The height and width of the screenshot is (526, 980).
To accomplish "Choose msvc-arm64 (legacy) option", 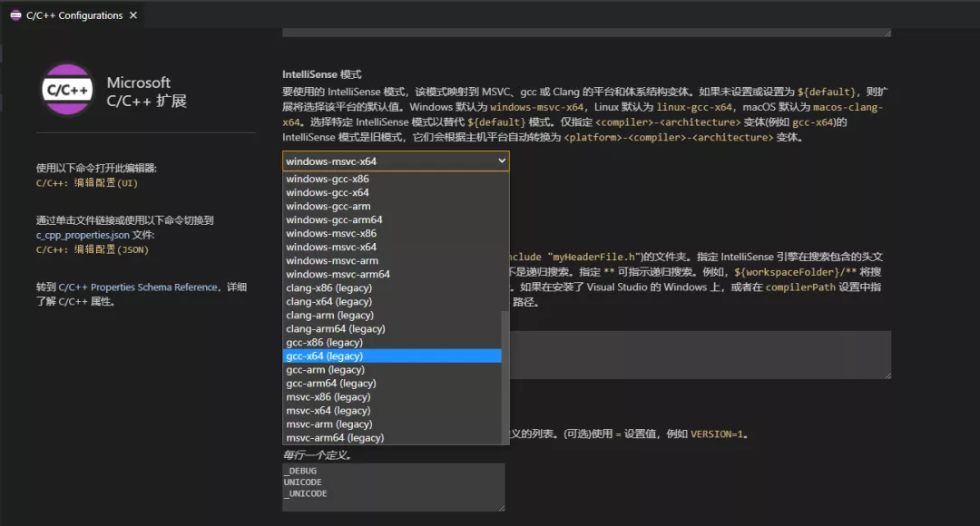I will point(392,438).
